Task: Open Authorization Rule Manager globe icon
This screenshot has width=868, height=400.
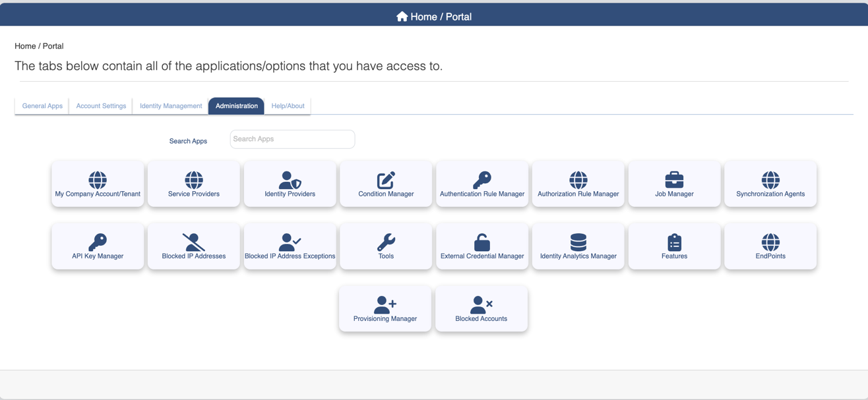Action: click(578, 179)
